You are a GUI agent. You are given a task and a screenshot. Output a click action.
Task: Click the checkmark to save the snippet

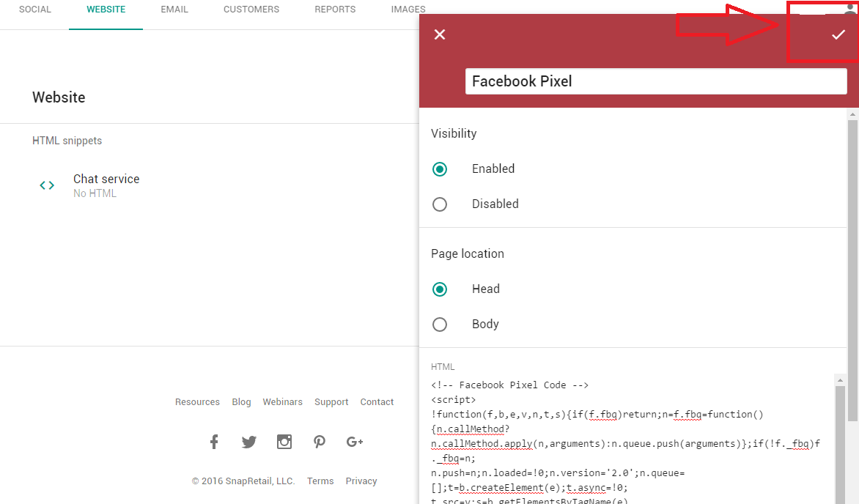(x=838, y=34)
